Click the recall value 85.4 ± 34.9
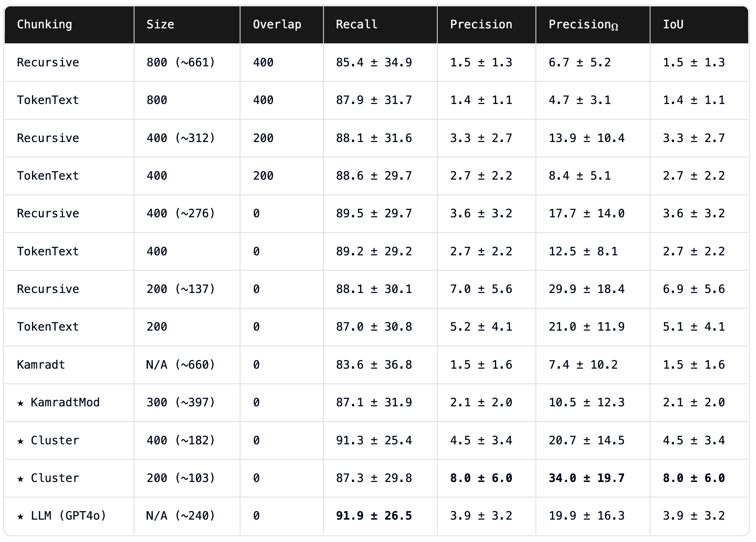756x542 pixels. [374, 62]
